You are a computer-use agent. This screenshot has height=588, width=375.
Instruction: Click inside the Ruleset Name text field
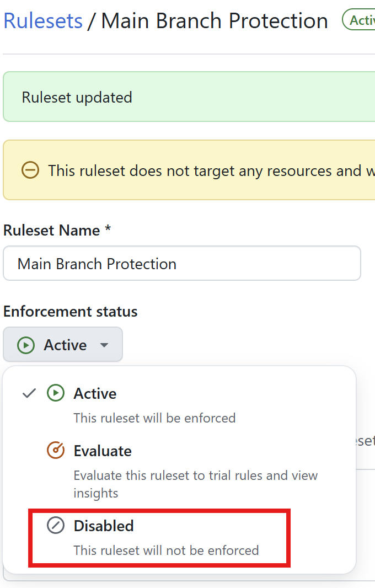pos(182,263)
